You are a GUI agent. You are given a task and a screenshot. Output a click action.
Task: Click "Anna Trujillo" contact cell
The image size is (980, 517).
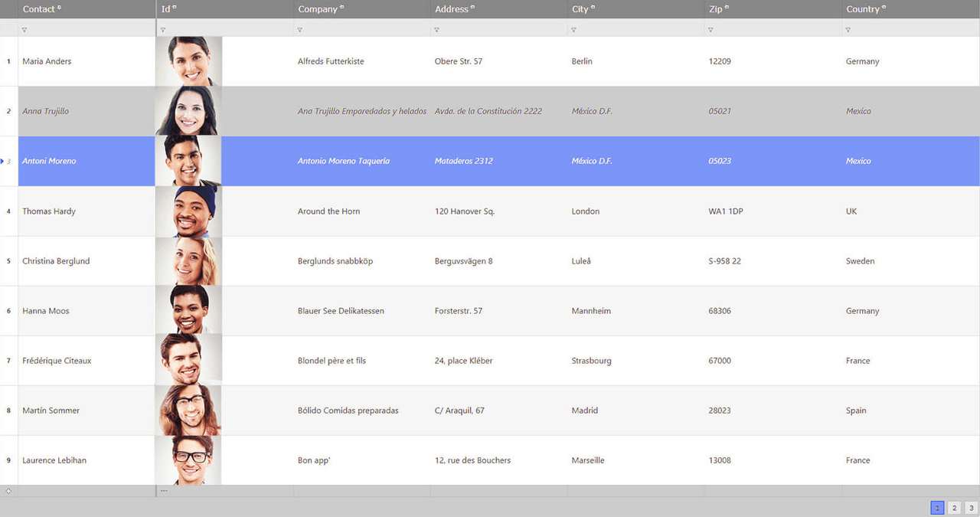[x=45, y=111]
